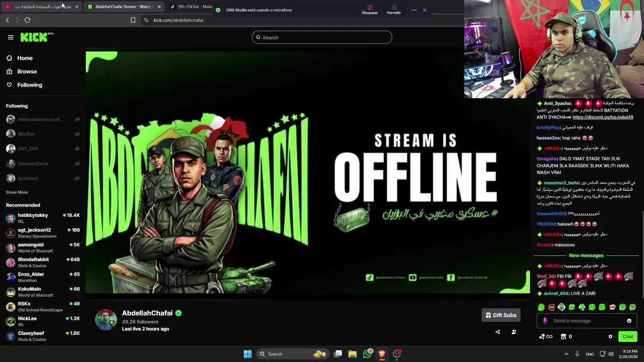This screenshot has width=644, height=362.
Task: Open the Windows Start menu
Action: click(248, 354)
